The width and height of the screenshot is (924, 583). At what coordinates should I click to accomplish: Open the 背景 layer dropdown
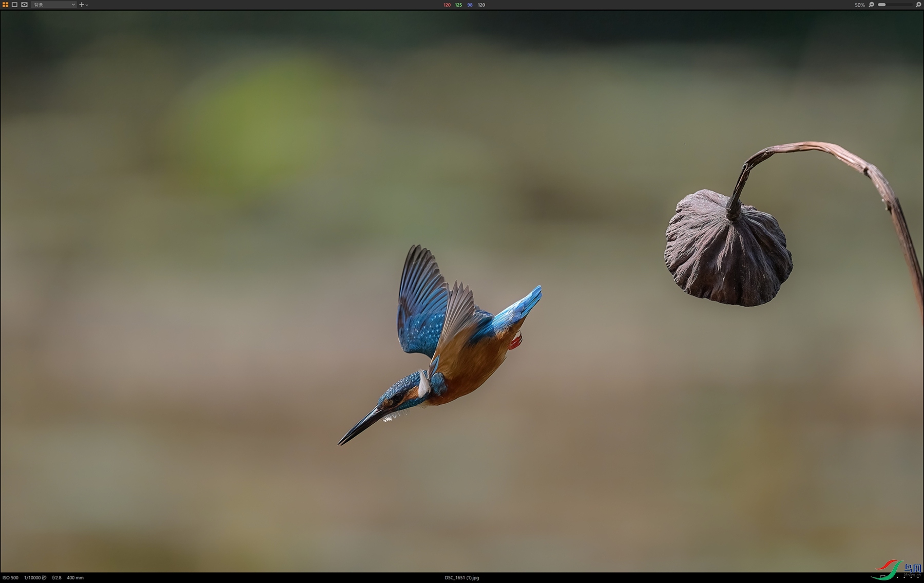(54, 5)
